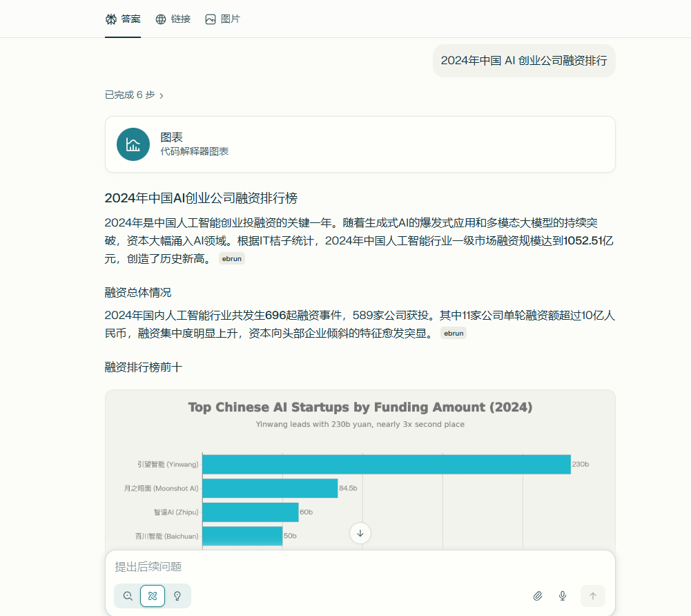Enable thinking mode via lightbulb toggle

point(178,595)
